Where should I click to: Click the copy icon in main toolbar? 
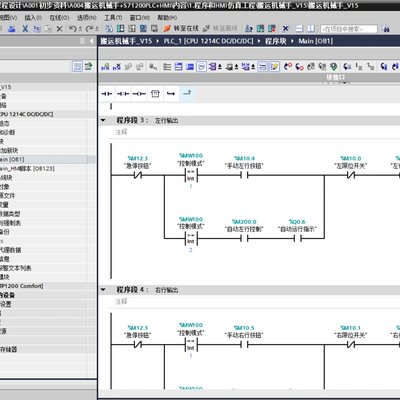[x=37, y=29]
